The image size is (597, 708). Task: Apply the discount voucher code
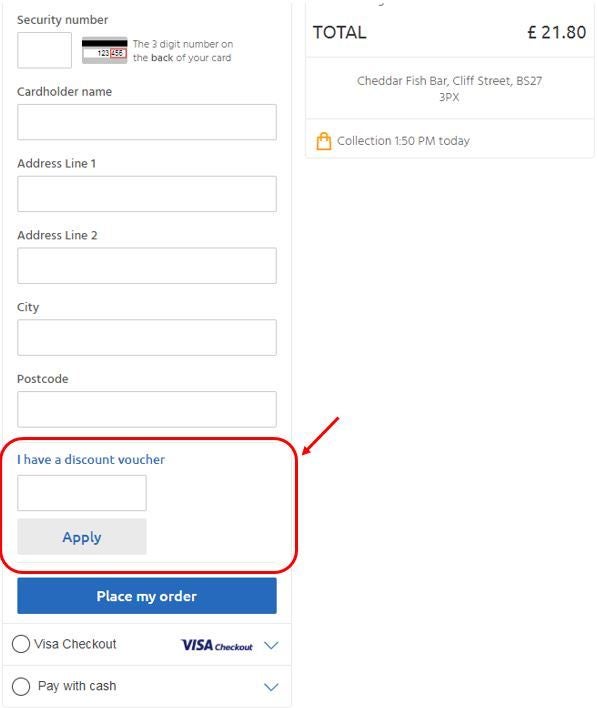click(x=82, y=536)
